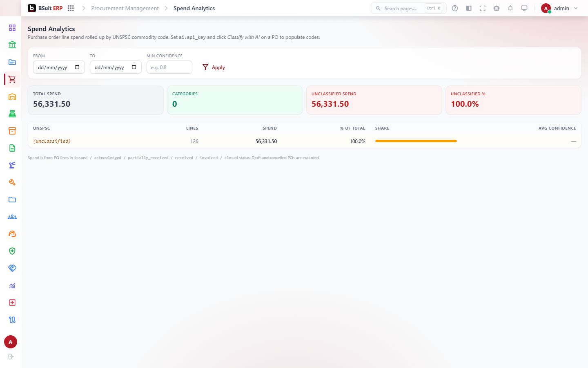This screenshot has width=588, height=368.
Task: Click the (unclassified) UNSPSC row label
Action: point(52,141)
